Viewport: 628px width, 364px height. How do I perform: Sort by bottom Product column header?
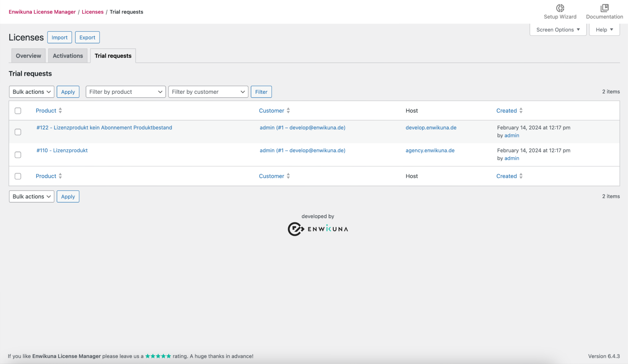click(x=46, y=176)
